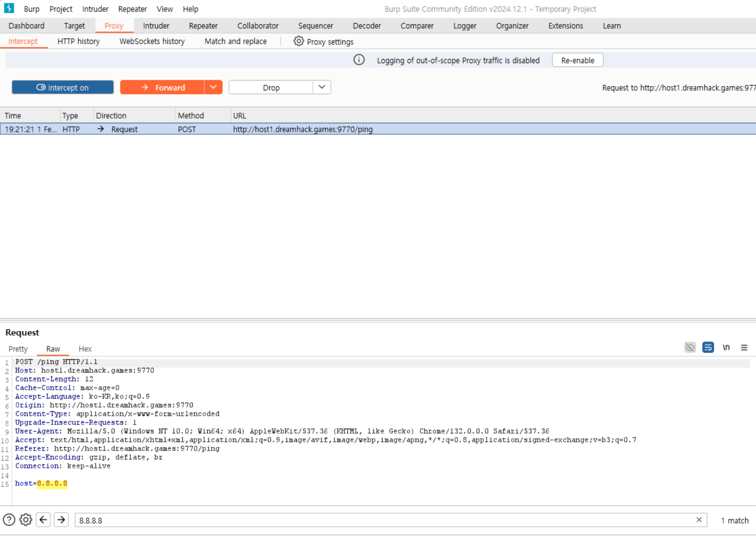Open the Help menu
The width and height of the screenshot is (756, 536).
191,9
